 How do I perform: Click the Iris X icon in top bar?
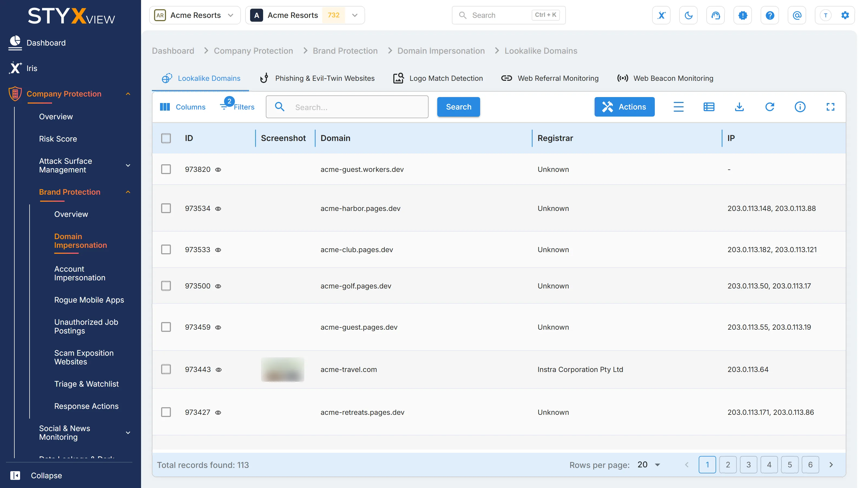(661, 15)
